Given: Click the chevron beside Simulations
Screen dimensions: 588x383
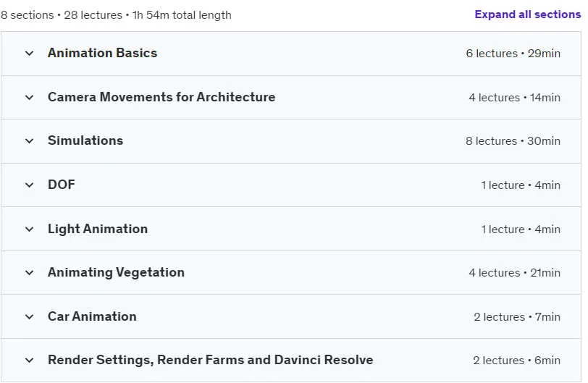Looking at the screenshot, I should [29, 141].
